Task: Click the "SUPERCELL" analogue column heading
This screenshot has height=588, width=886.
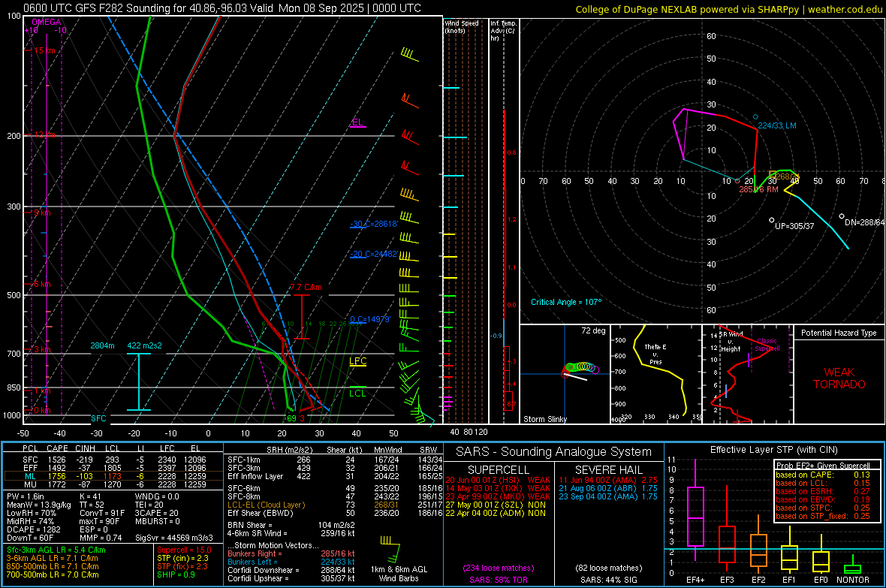Action: [499, 470]
